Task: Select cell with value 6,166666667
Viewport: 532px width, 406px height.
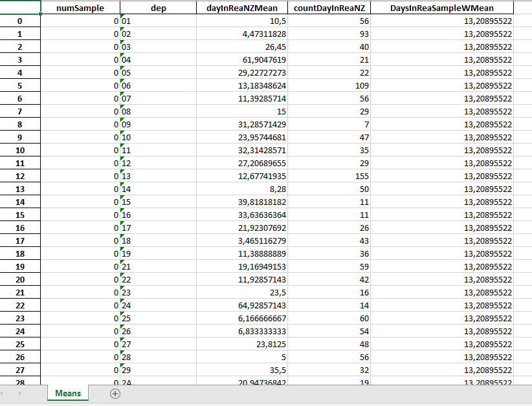Action: click(242, 318)
